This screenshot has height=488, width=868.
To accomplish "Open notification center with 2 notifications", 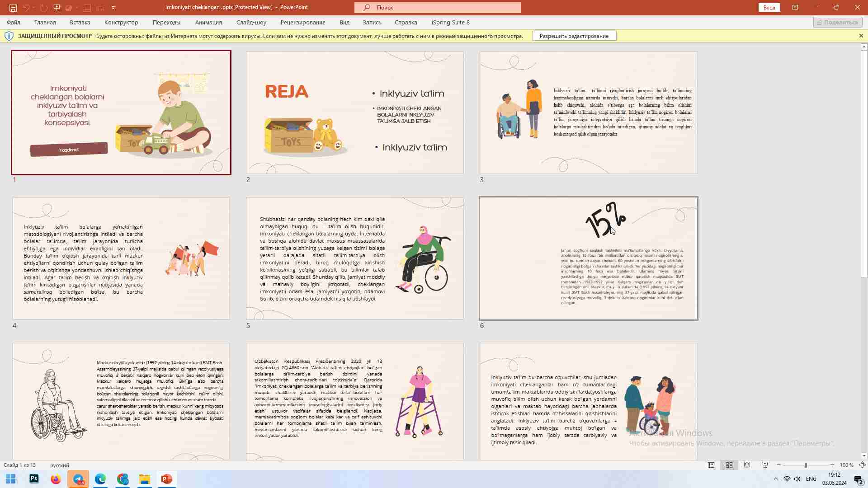I will [858, 479].
